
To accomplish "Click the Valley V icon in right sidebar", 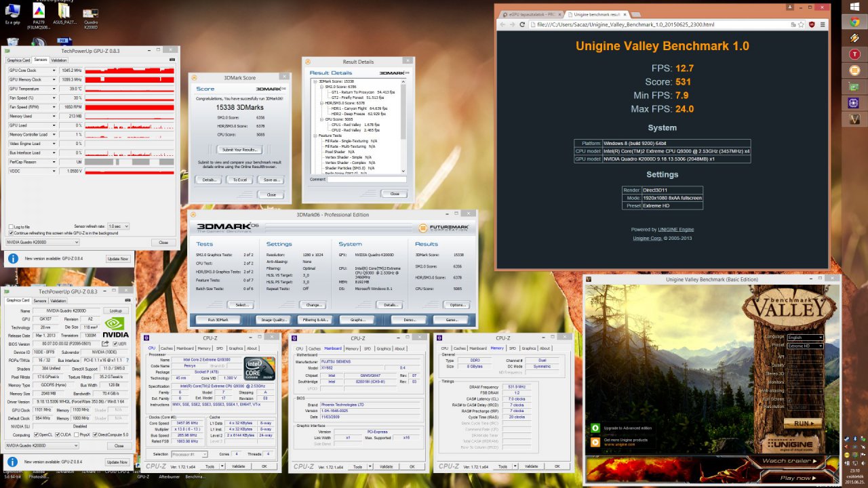I will [x=855, y=119].
